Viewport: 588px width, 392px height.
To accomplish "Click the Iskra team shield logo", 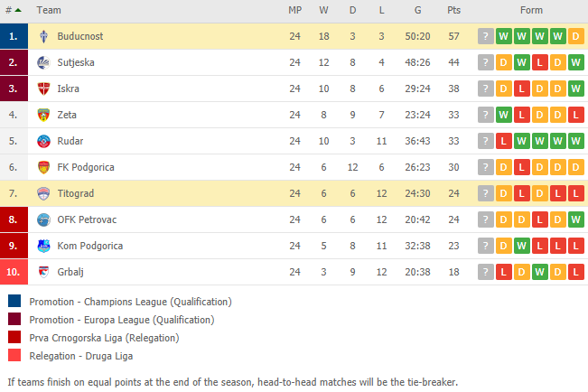I will pyautogui.click(x=43, y=89).
